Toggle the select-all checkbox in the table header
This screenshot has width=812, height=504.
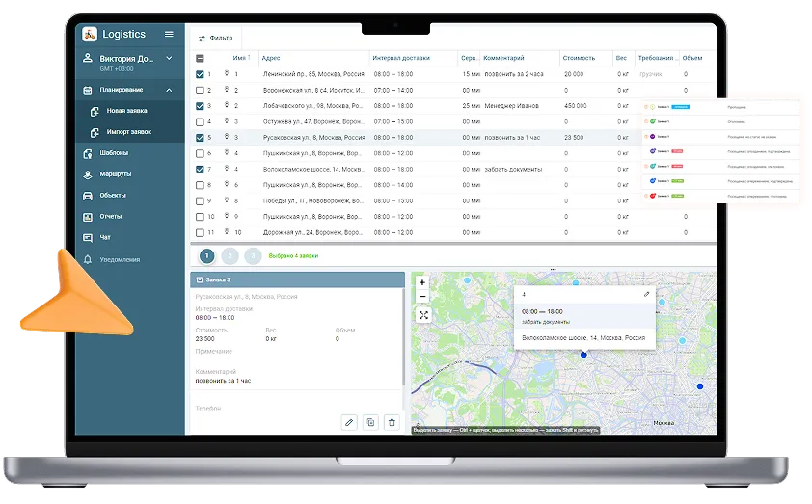pyautogui.click(x=200, y=58)
